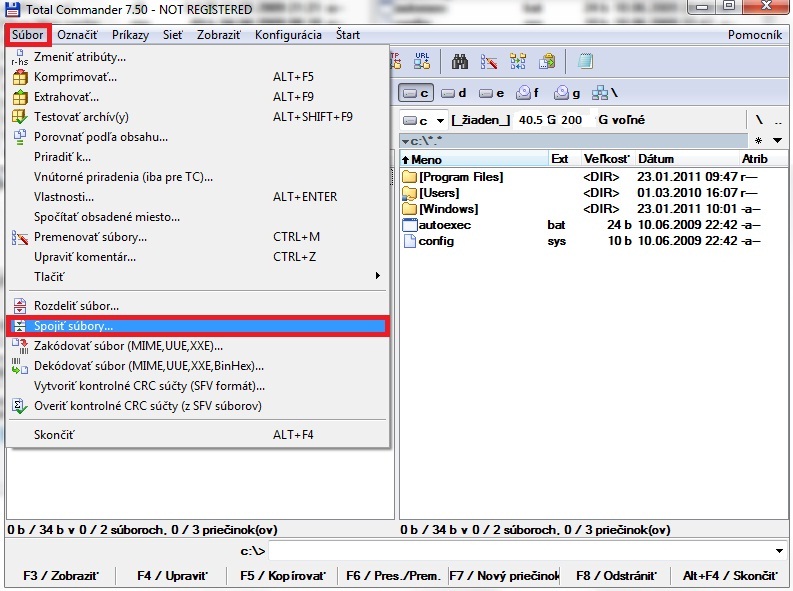Click Vytvoriť kontrolné CRC súčty entry

pos(197,386)
